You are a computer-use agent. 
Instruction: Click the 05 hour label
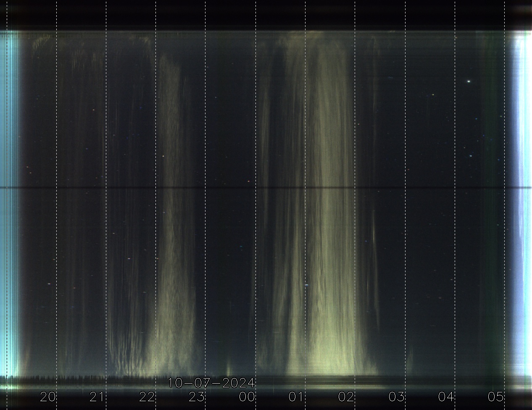[496, 397]
